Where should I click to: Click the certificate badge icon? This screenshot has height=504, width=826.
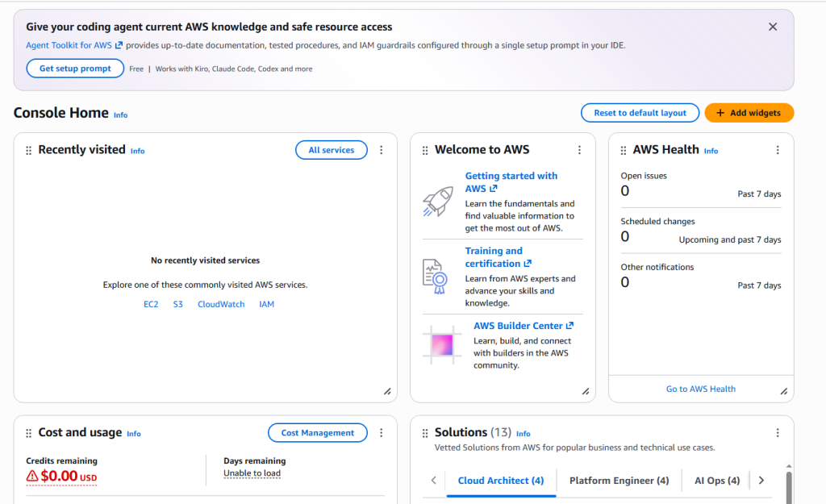[x=435, y=277]
